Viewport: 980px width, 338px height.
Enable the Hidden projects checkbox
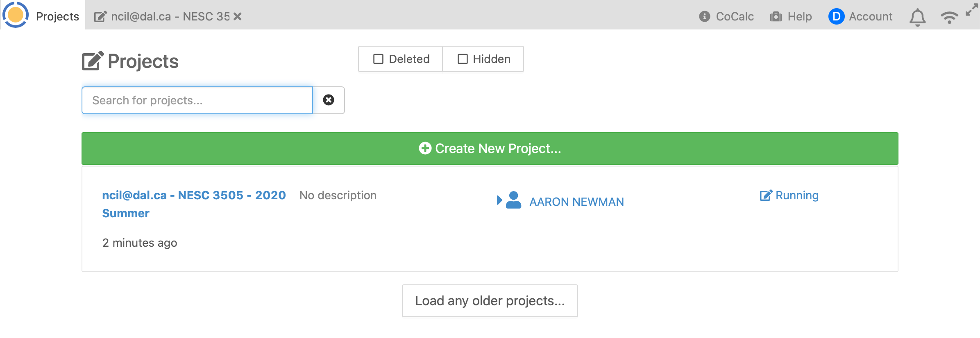(463, 59)
